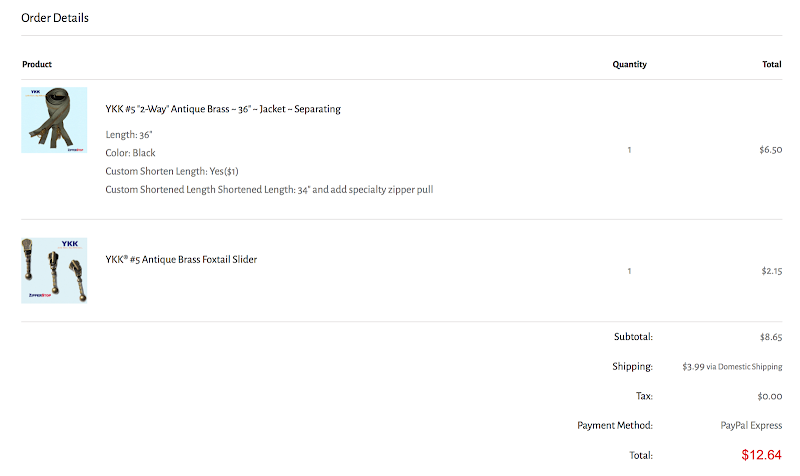Click the Product column header
The height and width of the screenshot is (476, 800).
tap(37, 64)
